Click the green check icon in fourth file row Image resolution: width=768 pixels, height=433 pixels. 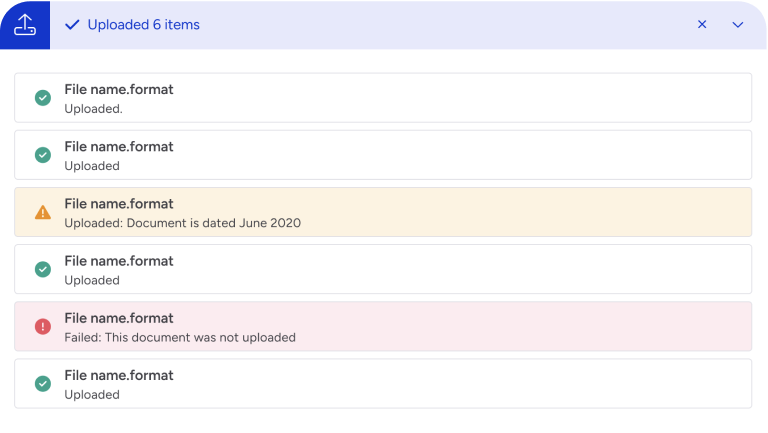[43, 269]
